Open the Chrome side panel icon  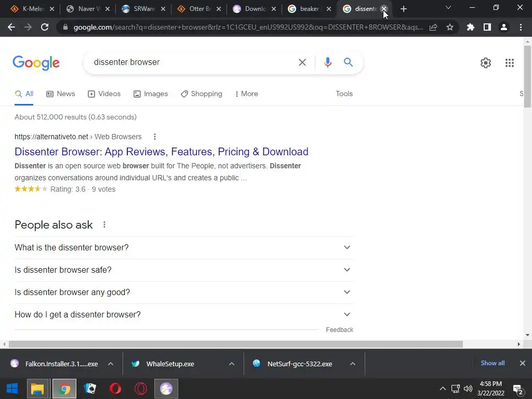click(487, 27)
